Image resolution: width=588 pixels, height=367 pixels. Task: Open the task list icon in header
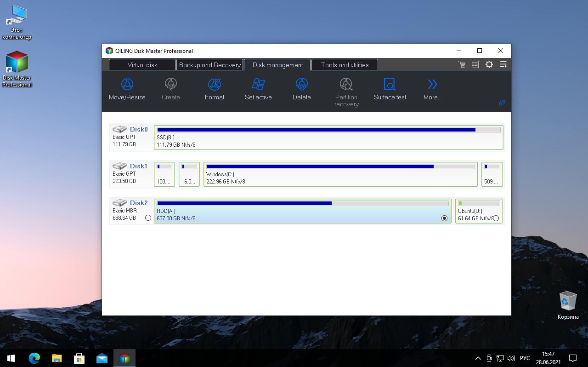pos(475,65)
